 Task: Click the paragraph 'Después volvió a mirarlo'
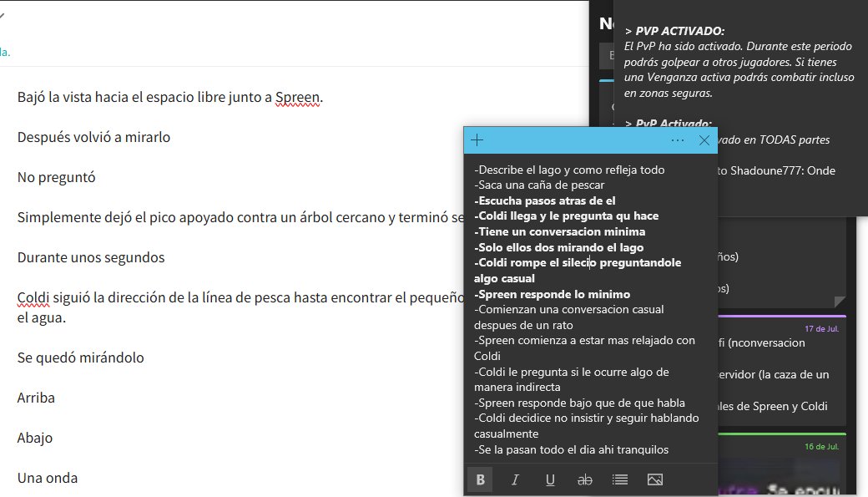93,138
